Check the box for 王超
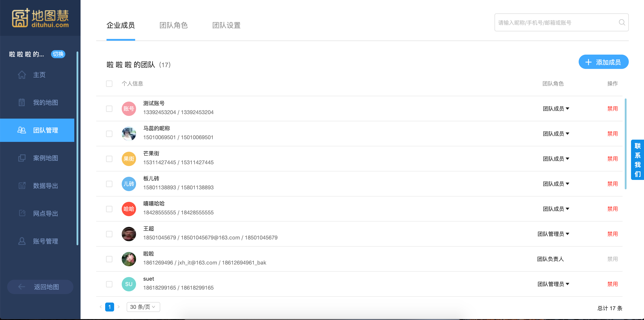Viewport: 644px width, 320px height. 109,234
